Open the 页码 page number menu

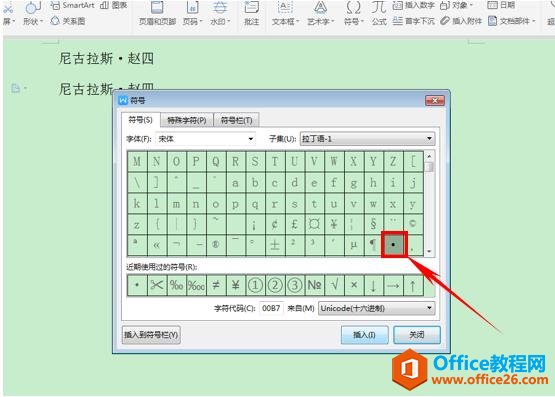193,13
